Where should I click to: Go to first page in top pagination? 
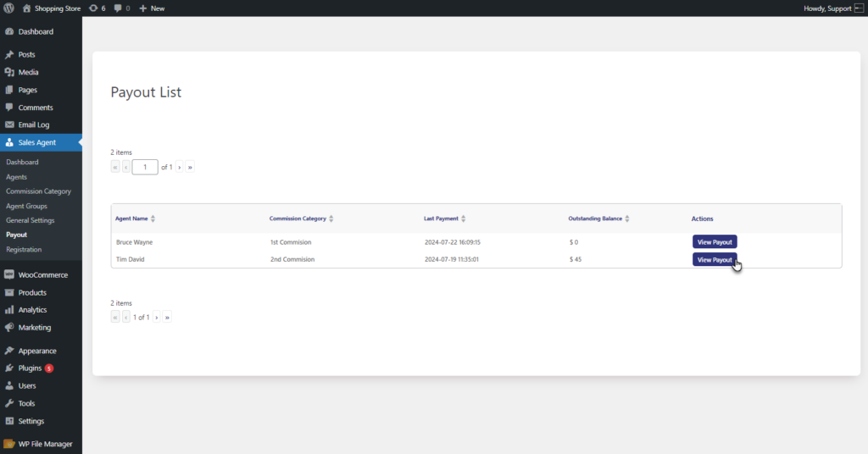tap(115, 167)
